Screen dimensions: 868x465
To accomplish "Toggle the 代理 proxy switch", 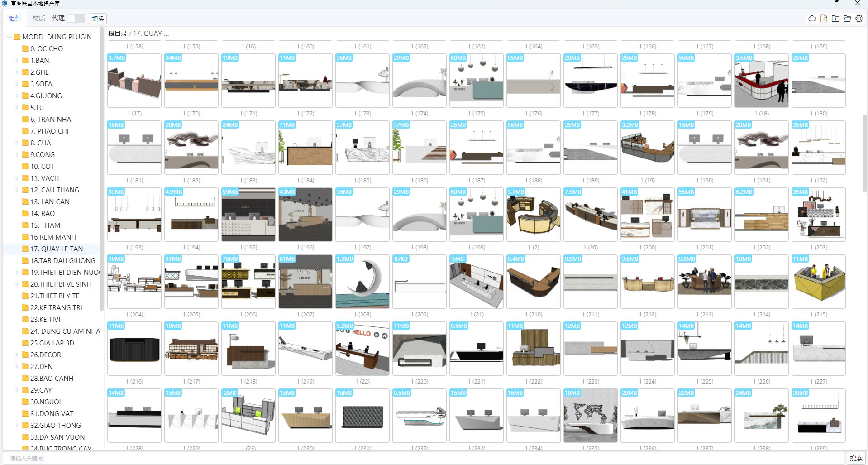I will click(x=76, y=19).
